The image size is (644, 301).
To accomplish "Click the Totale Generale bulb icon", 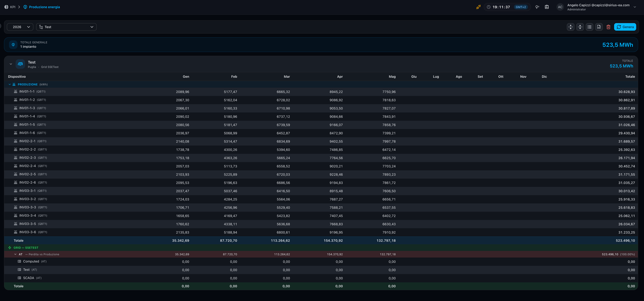I will pos(13,45).
